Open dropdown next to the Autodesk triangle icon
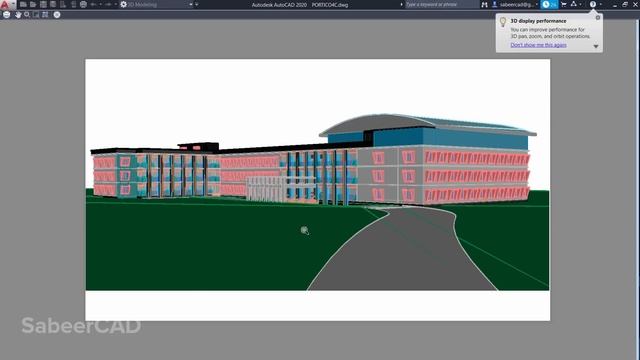640x360 pixels. 580,4
